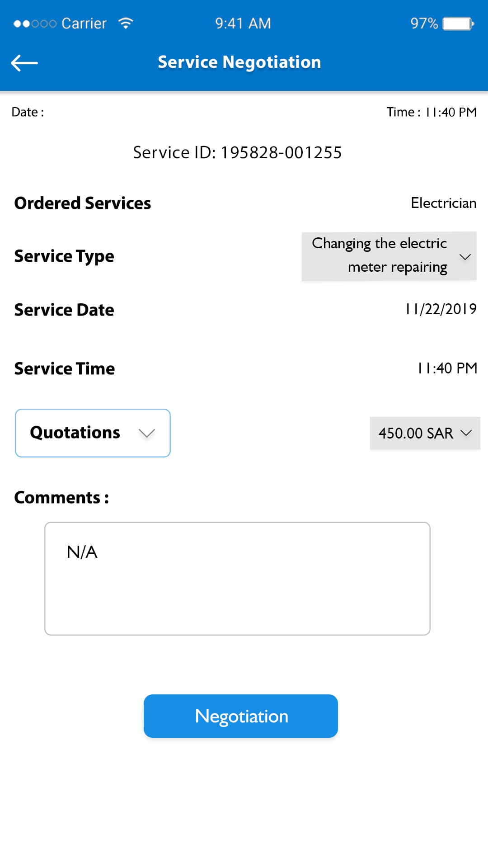Tap the 97% battery percentage
488x868 pixels.
click(x=424, y=24)
